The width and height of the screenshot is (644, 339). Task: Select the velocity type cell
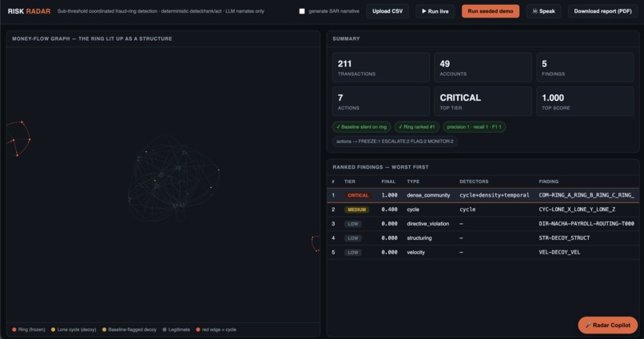click(415, 253)
